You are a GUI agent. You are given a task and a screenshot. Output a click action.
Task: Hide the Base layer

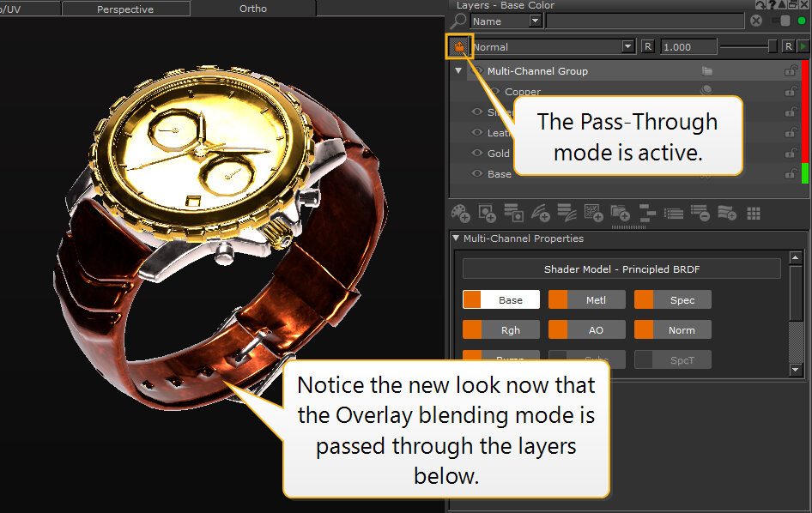[x=478, y=174]
